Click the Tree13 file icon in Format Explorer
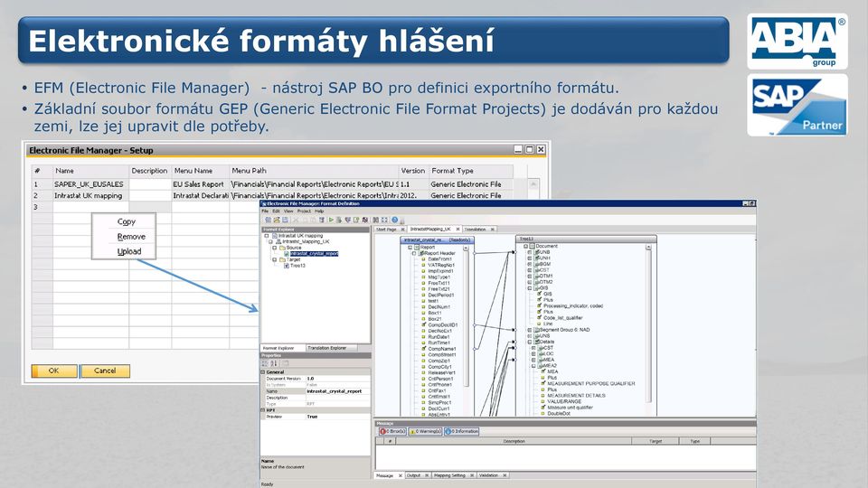 [287, 266]
